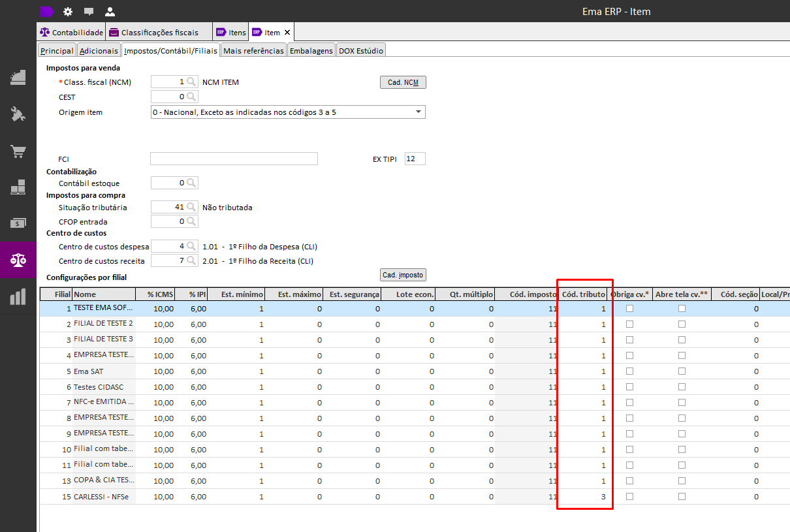Click into the FCI text field
Viewport: 790px width, 532px height.
coord(234,159)
